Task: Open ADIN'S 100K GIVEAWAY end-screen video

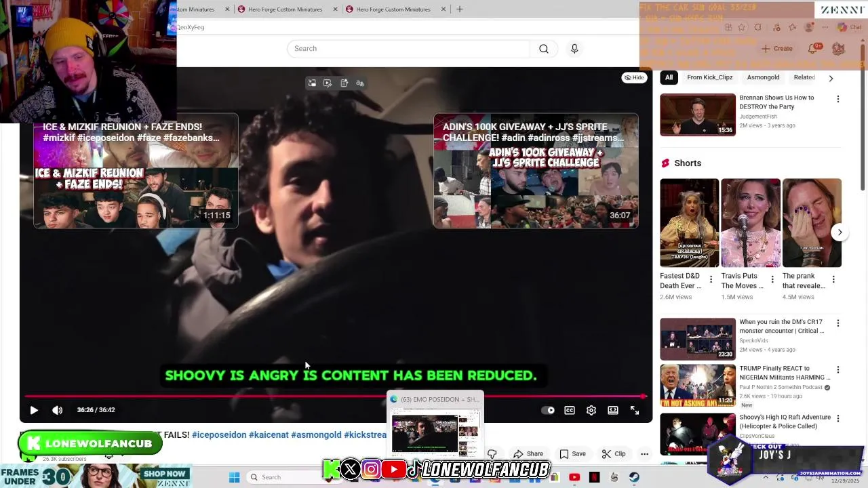Action: (x=536, y=171)
